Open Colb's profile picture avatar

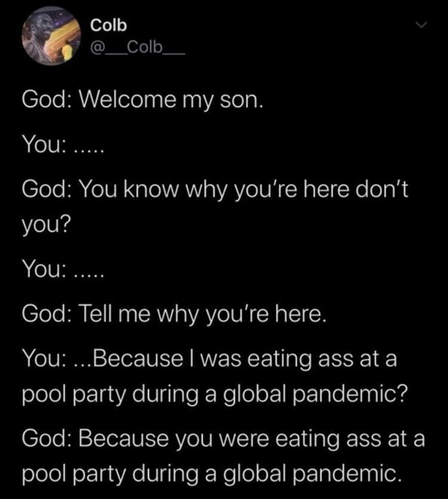tap(51, 36)
